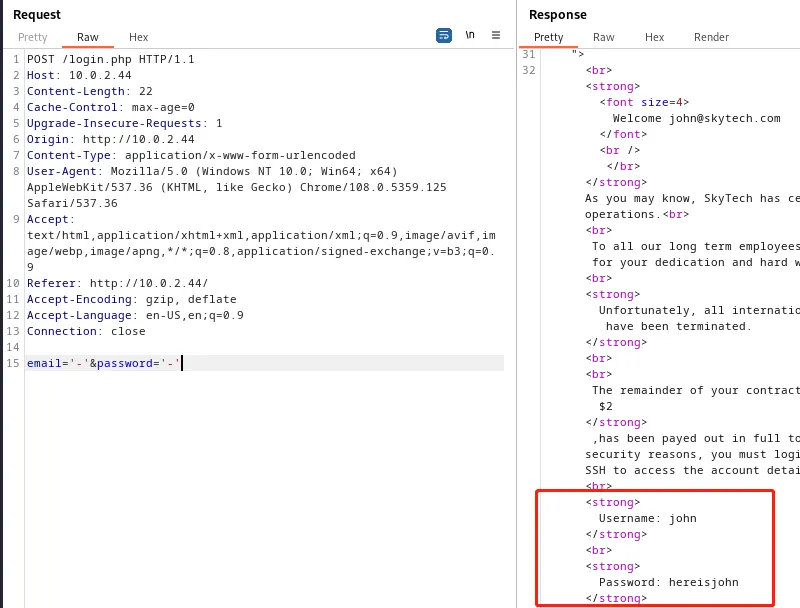
Task: Open the Hex tab in Request
Action: 138,37
